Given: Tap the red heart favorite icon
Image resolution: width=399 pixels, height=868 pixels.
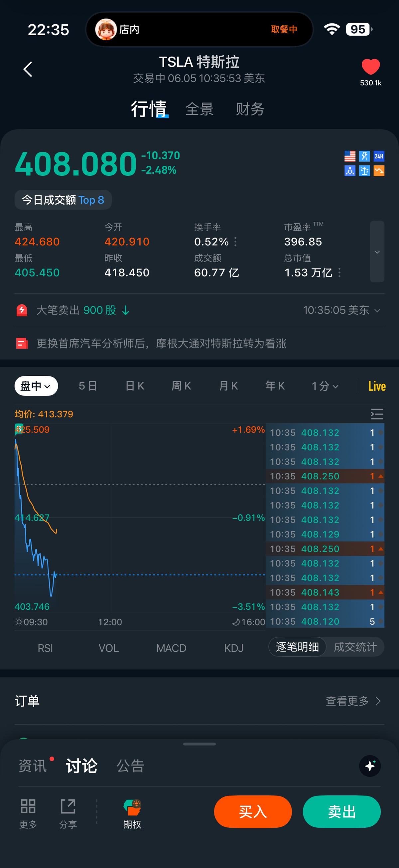Looking at the screenshot, I should (370, 66).
